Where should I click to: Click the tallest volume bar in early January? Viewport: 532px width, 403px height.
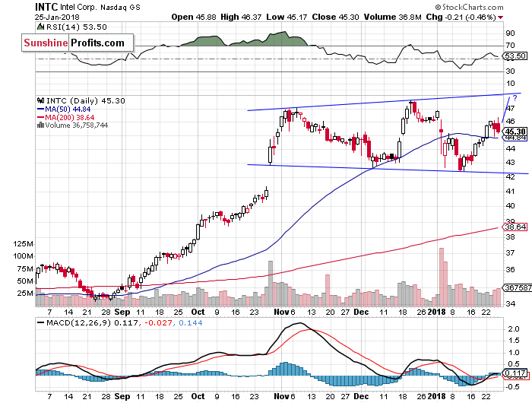442,277
